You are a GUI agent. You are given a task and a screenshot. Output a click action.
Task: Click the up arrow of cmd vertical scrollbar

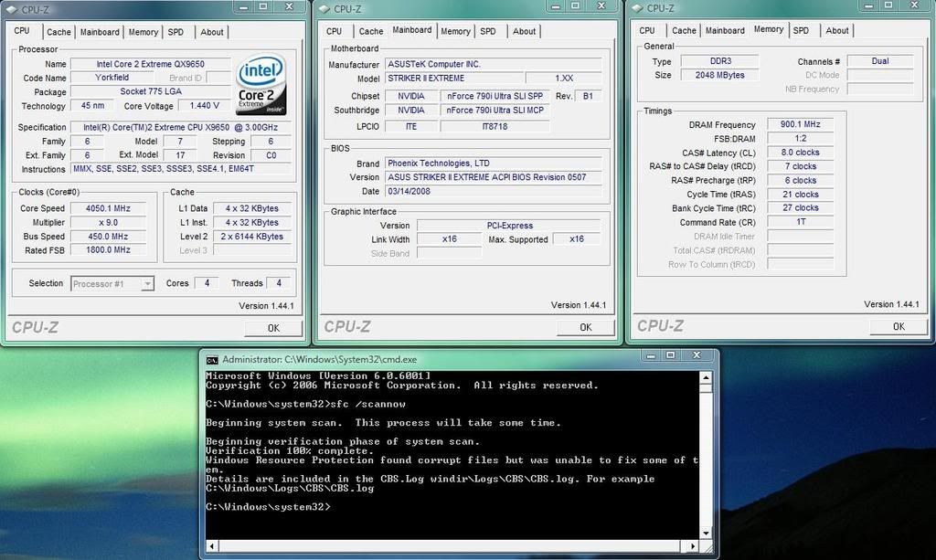[x=706, y=377]
